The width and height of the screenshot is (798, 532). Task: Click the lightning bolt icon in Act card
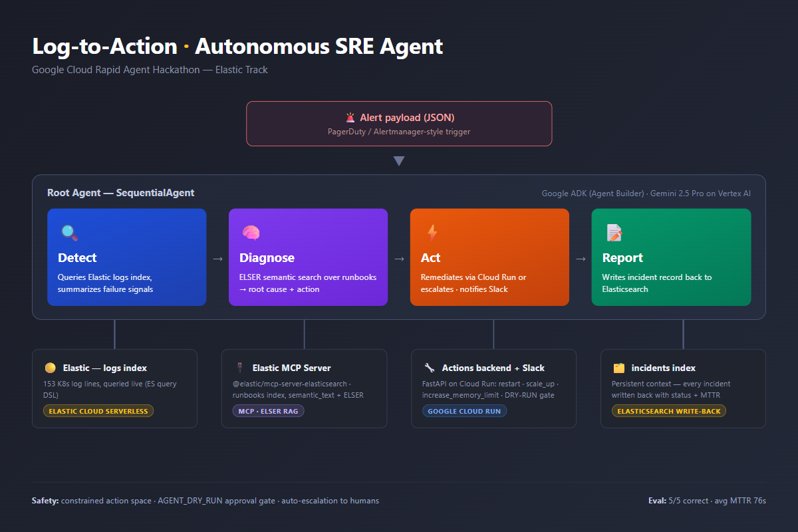click(432, 233)
